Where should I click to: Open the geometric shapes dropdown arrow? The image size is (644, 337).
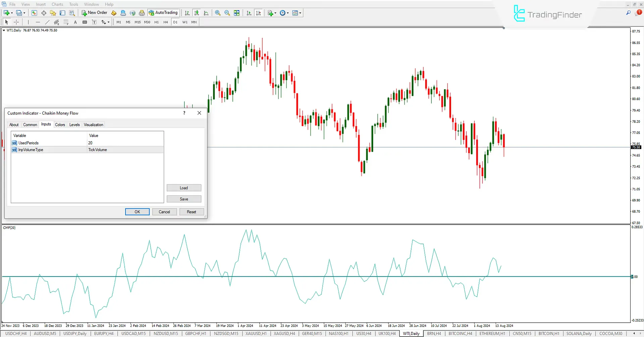click(108, 22)
